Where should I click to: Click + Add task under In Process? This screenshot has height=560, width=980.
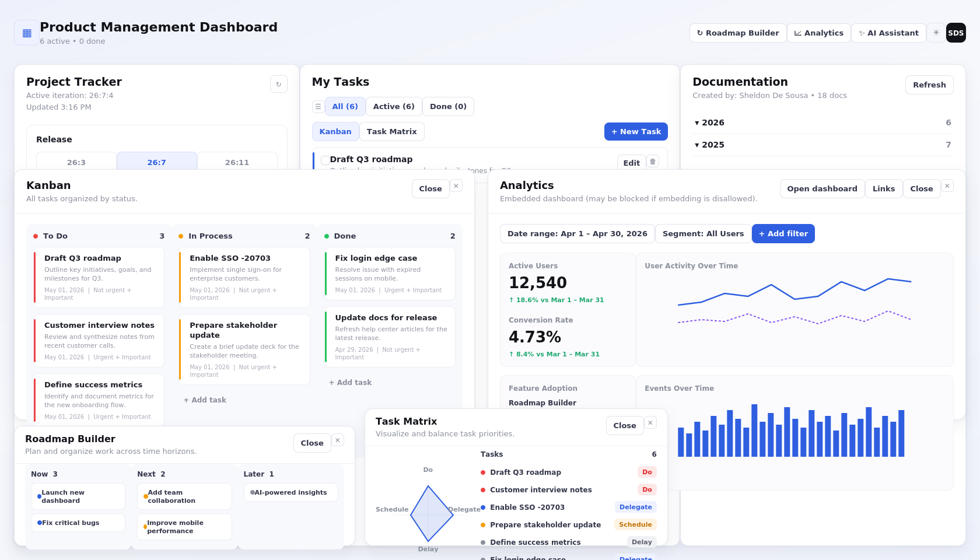point(205,400)
